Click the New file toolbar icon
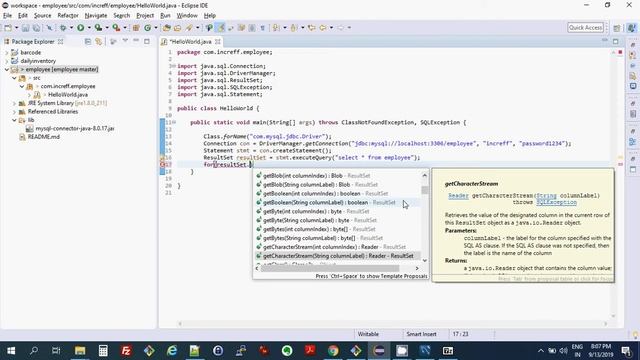This screenshot has width=640, height=360. pos(8,28)
